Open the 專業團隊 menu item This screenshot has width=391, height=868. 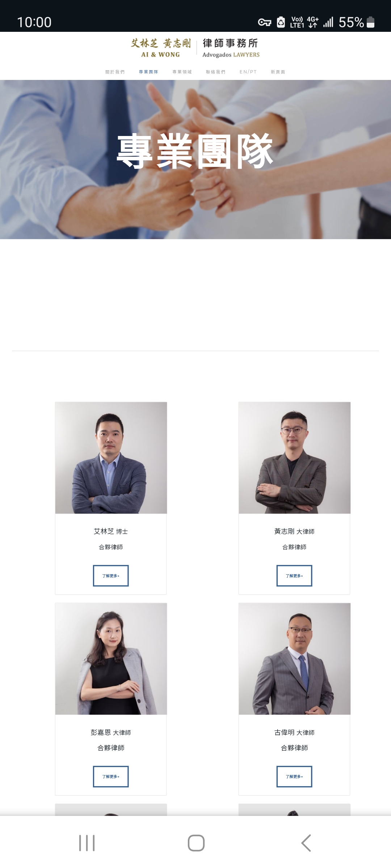point(148,72)
